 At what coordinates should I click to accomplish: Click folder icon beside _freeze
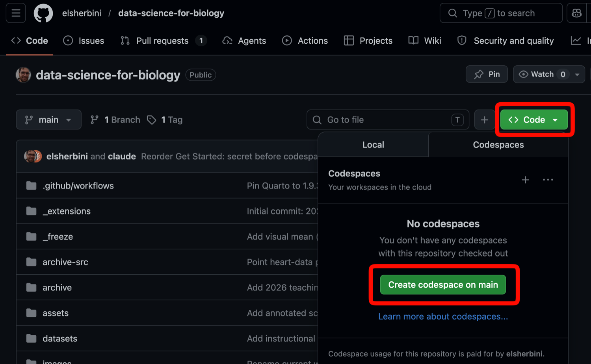[31, 237]
